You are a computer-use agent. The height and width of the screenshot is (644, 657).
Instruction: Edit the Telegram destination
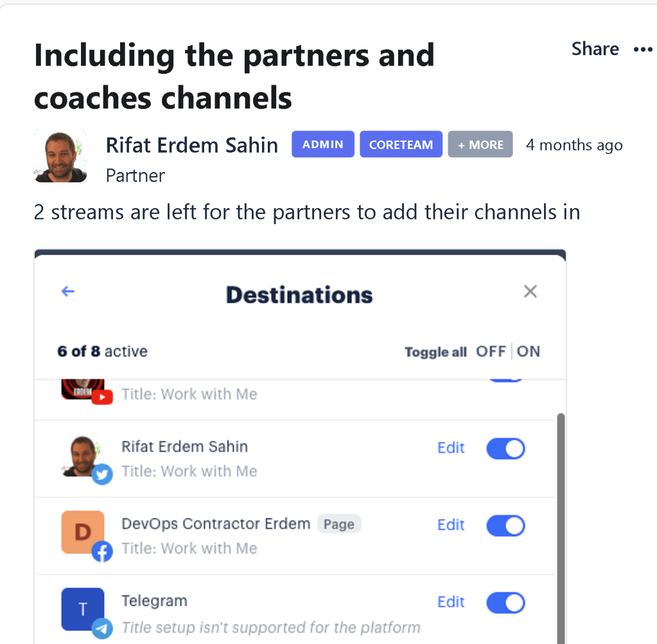[451, 602]
